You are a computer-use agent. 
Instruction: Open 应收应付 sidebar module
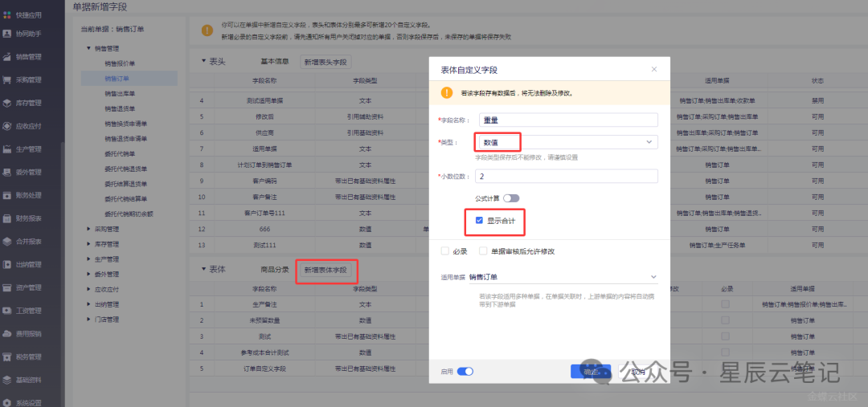tap(28, 126)
